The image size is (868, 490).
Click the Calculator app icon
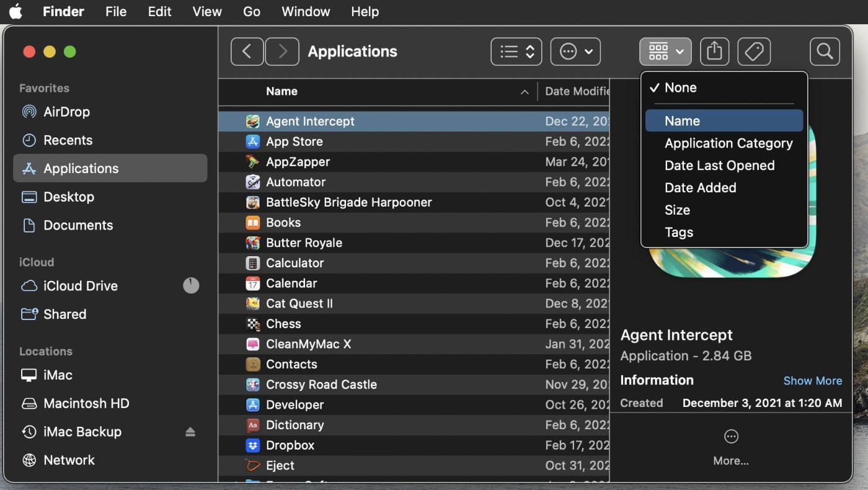coord(252,263)
